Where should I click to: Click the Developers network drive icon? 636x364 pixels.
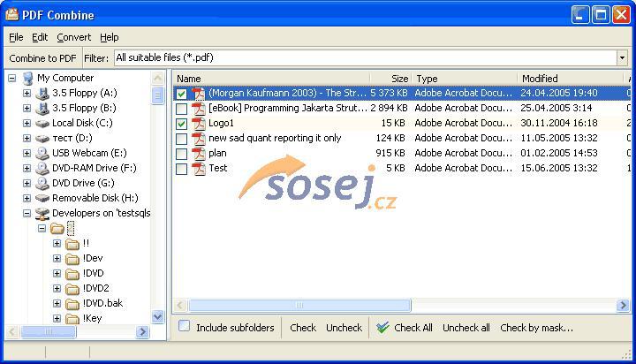(x=42, y=214)
